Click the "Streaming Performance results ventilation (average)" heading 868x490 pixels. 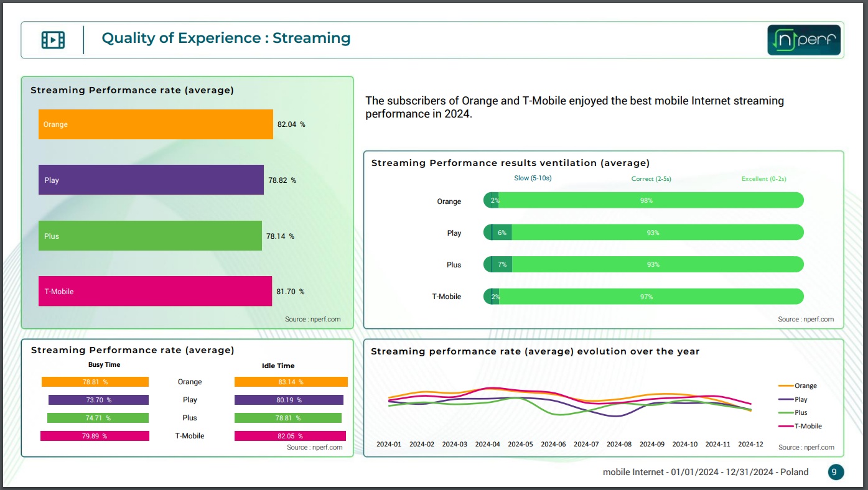510,163
